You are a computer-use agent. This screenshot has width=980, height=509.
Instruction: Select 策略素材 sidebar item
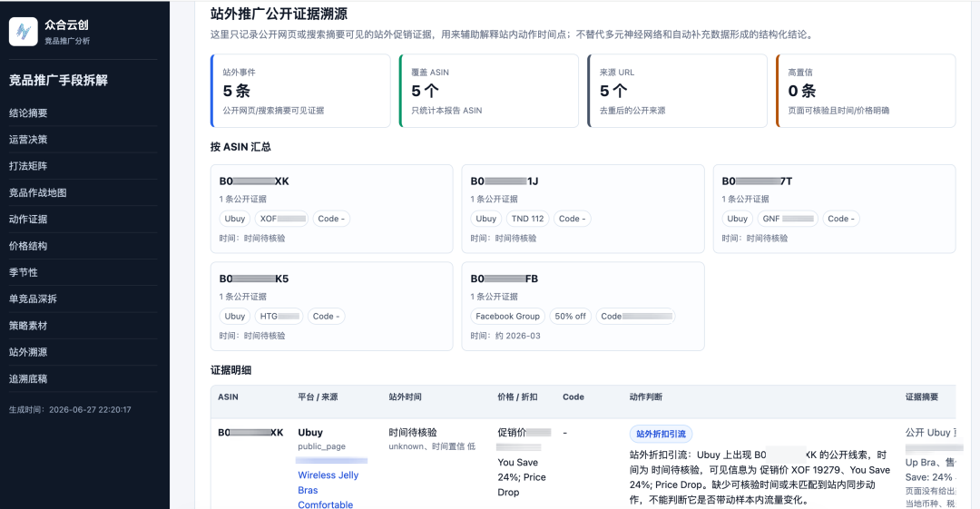(x=28, y=326)
